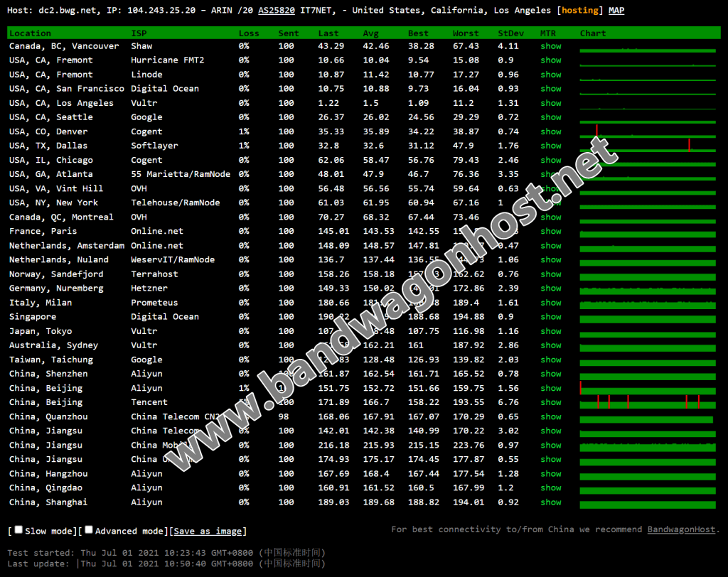Show MTR for the Linode Fremont row
This screenshot has width=728, height=577.
(551, 75)
